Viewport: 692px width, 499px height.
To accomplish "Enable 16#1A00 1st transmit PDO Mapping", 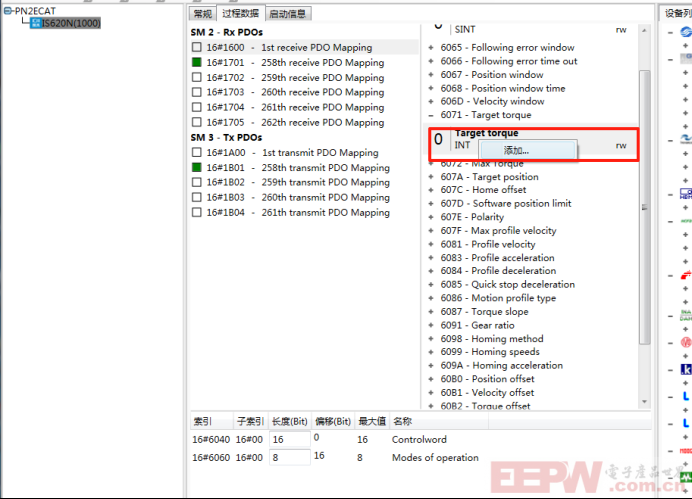I will [197, 152].
